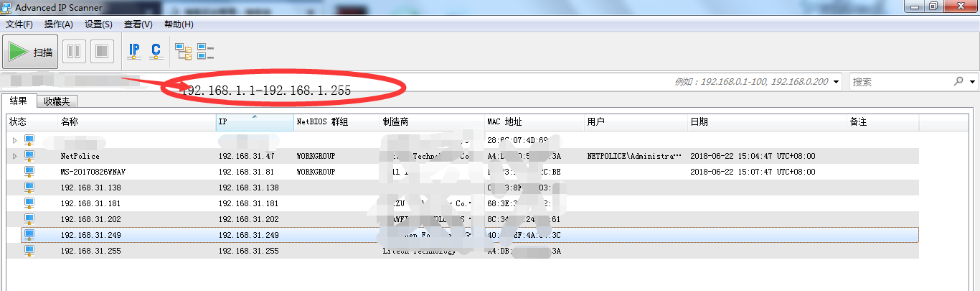Sort by the 日期 column header
980x291 pixels.
pyautogui.click(x=767, y=122)
